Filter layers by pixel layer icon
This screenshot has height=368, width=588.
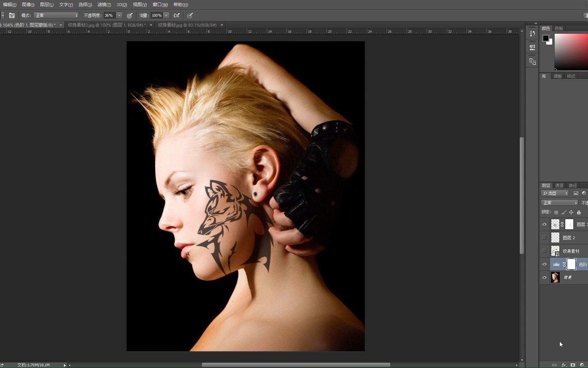click(x=576, y=193)
